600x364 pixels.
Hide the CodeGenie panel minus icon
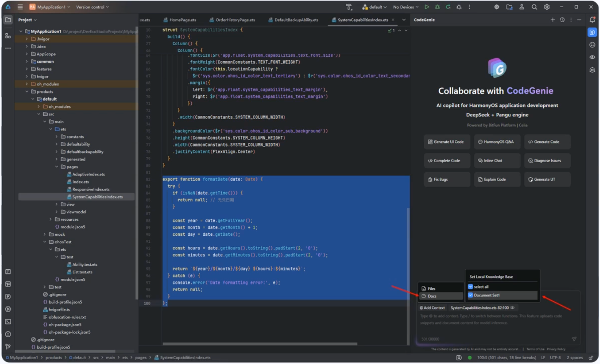pyautogui.click(x=579, y=20)
